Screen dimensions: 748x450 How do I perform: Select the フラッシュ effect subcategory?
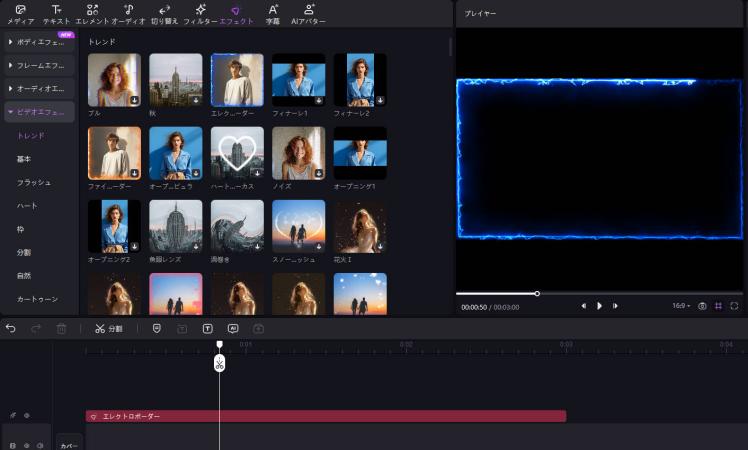33,182
